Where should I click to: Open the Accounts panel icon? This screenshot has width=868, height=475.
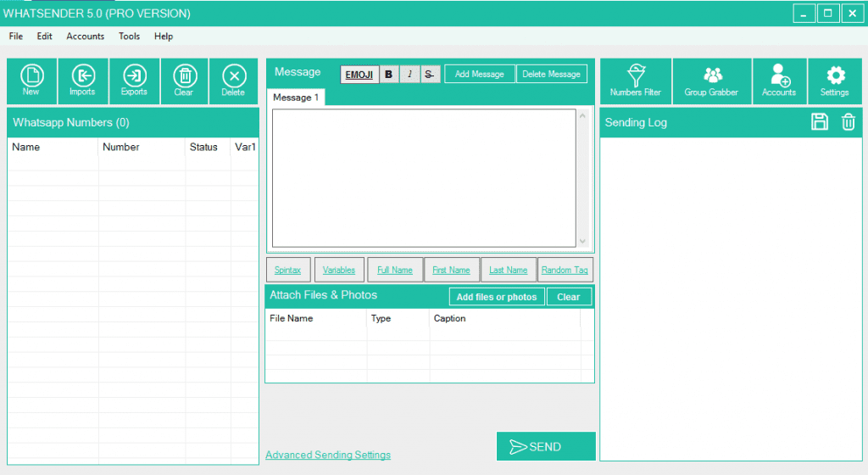tap(779, 81)
